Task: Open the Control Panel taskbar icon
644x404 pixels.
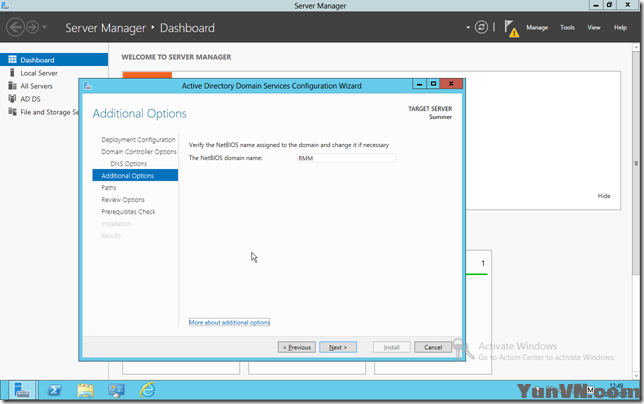Action: point(116,390)
